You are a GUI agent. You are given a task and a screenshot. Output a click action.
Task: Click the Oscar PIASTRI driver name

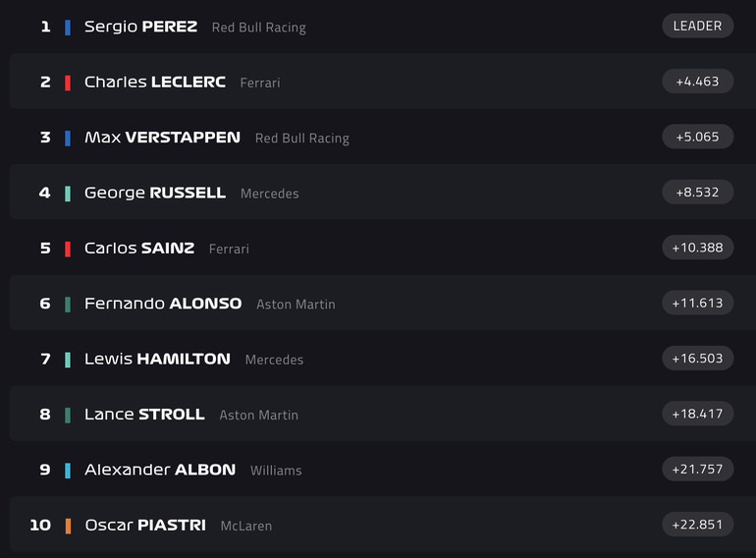[x=145, y=525]
